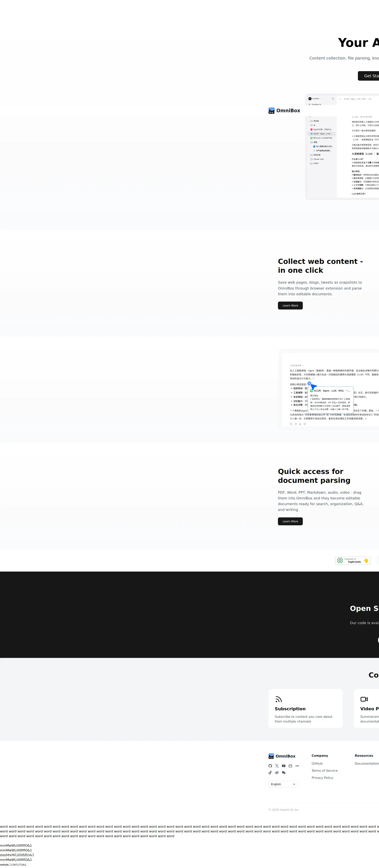379x868 pixels.
Task: Click Learn More under Collect web content
Action: coord(290,306)
